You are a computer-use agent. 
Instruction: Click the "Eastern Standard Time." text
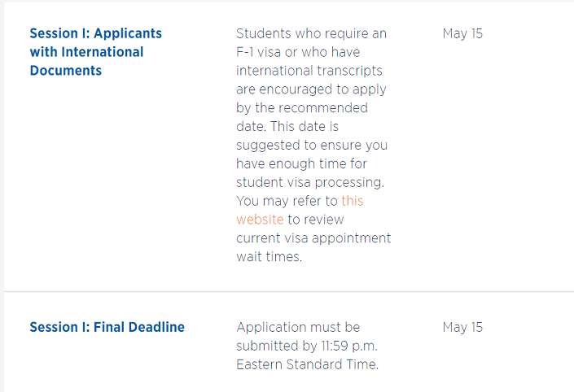point(308,364)
